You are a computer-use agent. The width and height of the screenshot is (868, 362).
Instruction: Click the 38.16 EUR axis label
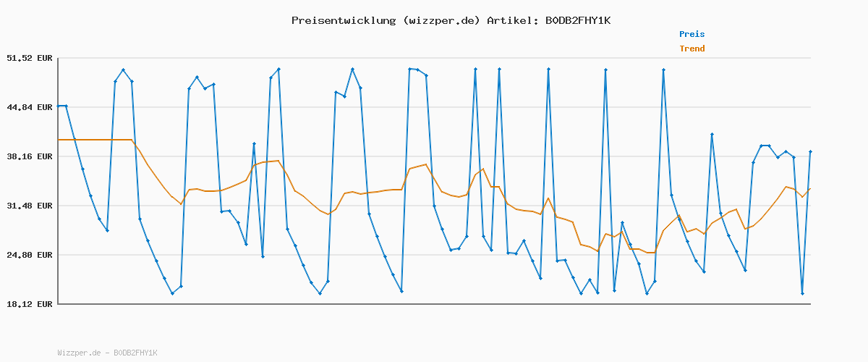pos(30,156)
